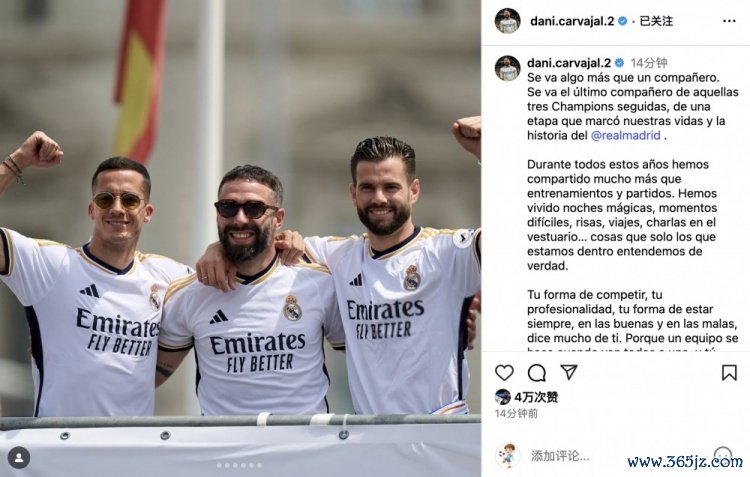Screen dimensions: 750x477
Task: Show tagged people icon on the photo
Action: tap(19, 458)
